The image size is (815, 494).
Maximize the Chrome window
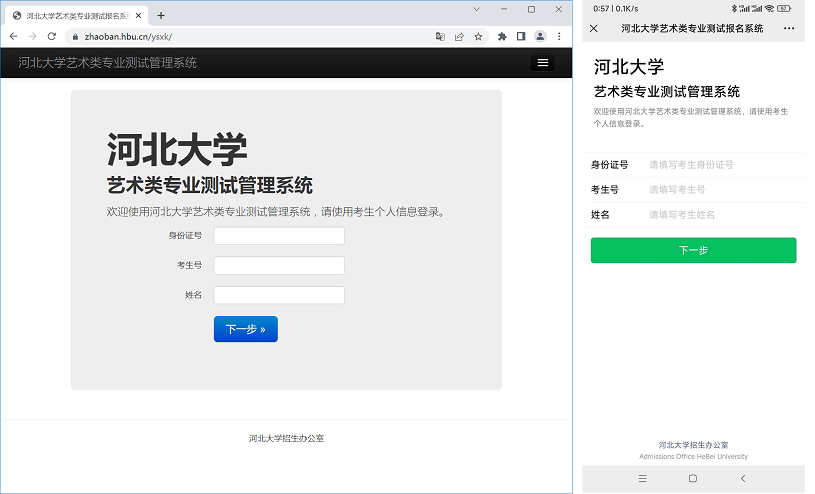(x=531, y=9)
